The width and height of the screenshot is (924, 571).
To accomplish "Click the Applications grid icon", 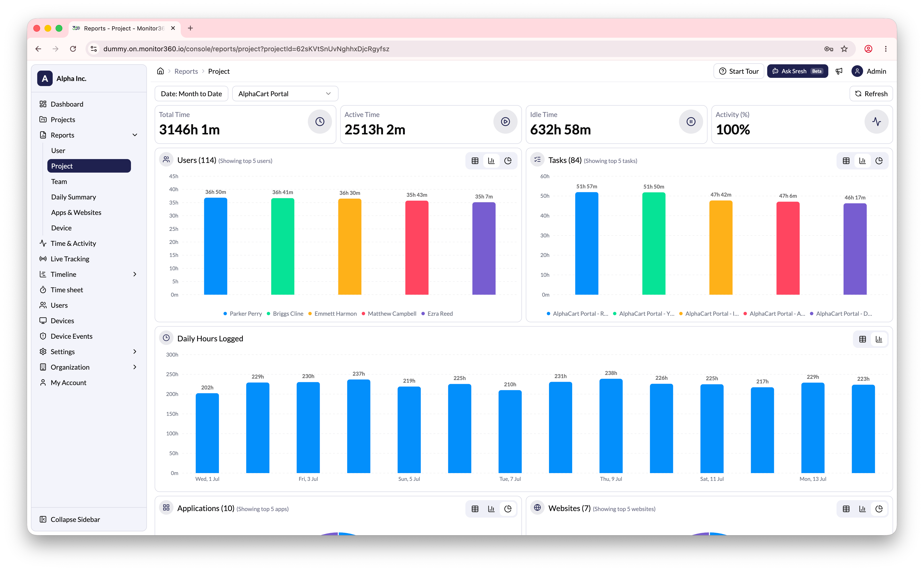I will click(x=166, y=508).
